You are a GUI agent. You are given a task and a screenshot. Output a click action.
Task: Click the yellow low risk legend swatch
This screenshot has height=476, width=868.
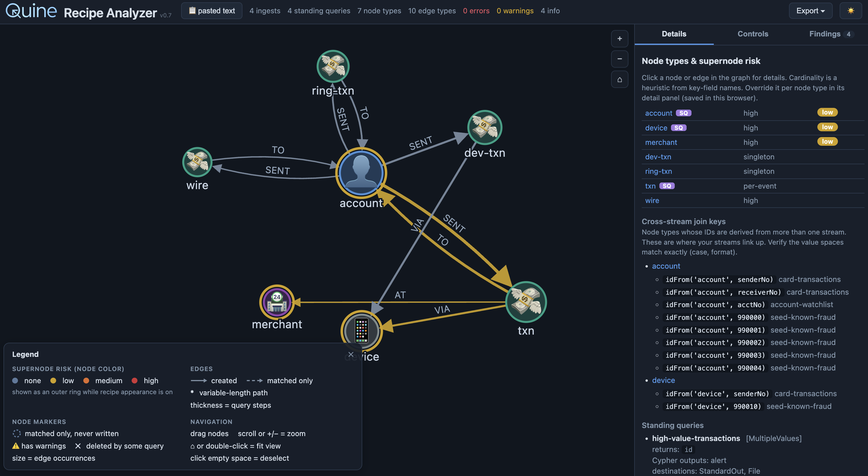pyautogui.click(x=53, y=381)
